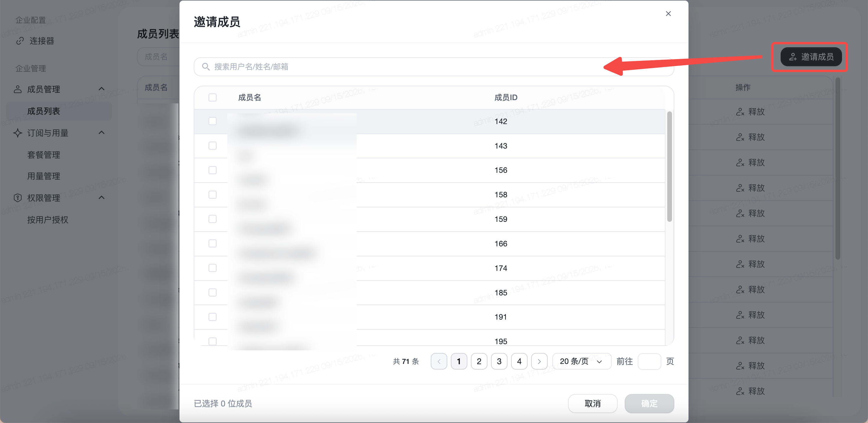Click the 连接器 link icon in sidebar
The image size is (868, 423).
20,41
